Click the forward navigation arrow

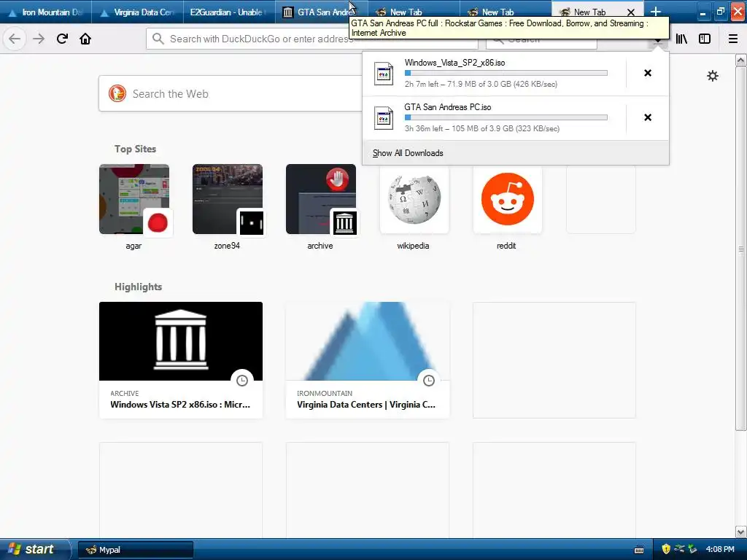[x=39, y=39]
